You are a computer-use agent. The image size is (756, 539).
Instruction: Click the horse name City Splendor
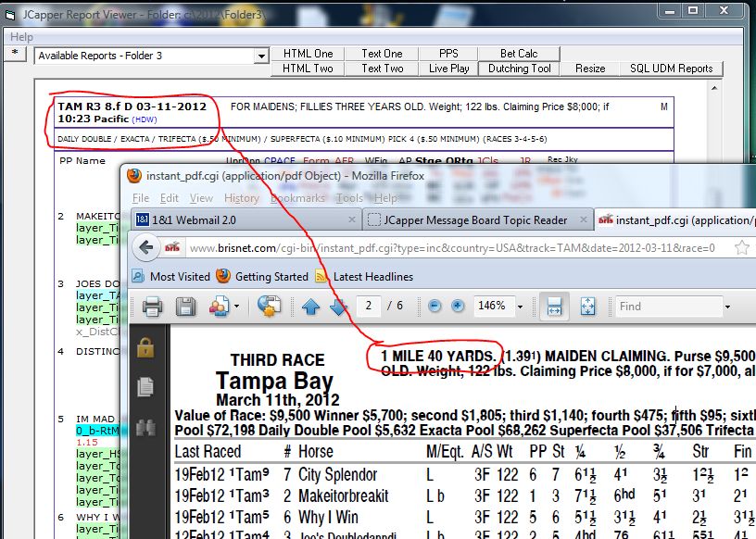pos(337,474)
